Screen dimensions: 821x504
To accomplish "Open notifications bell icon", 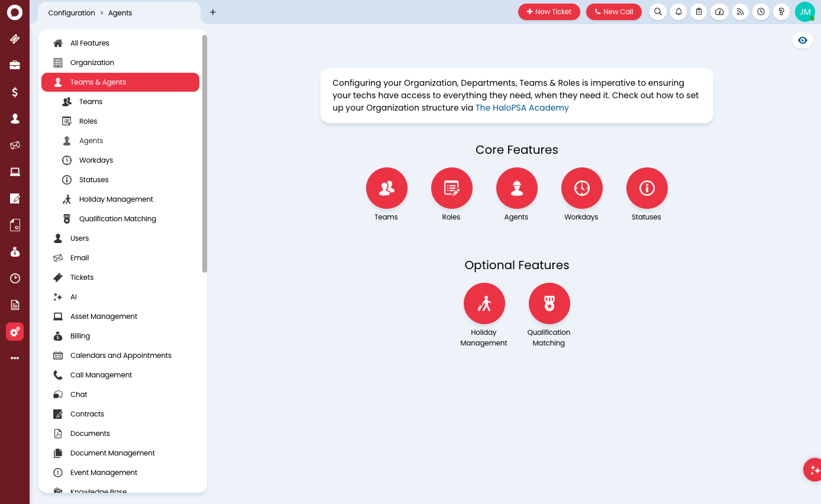I will pos(678,12).
